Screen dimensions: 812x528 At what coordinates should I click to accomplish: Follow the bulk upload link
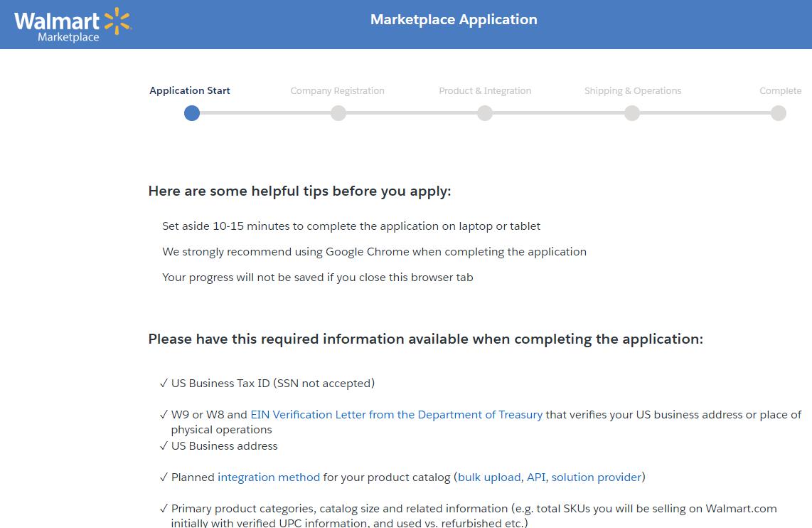pos(489,477)
